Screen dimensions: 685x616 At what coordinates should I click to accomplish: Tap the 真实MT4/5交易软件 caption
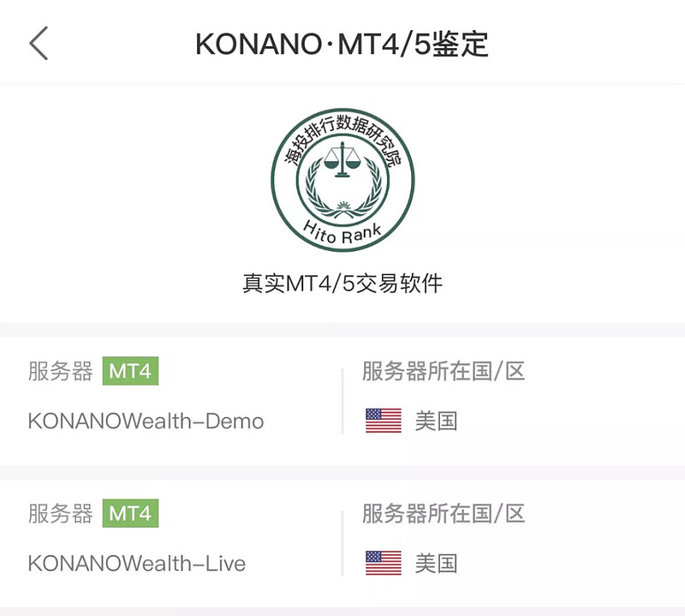coord(342,284)
